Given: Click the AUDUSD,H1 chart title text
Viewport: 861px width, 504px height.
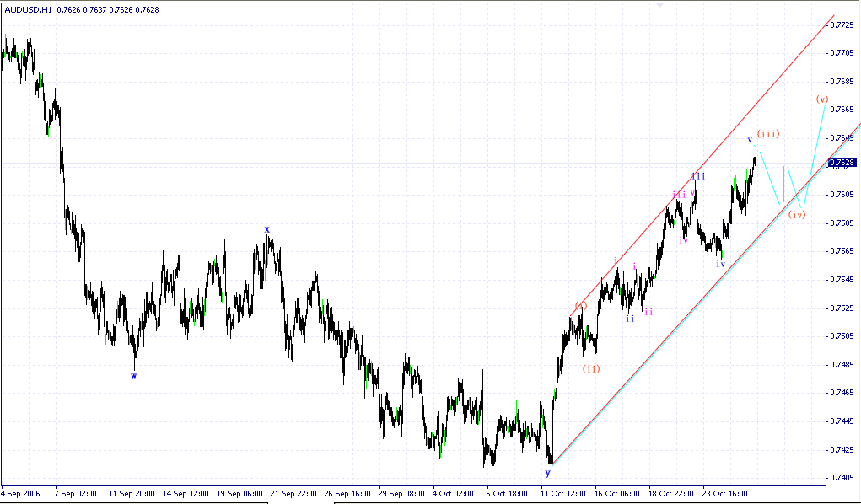Looking at the screenshot, I should click(x=28, y=9).
